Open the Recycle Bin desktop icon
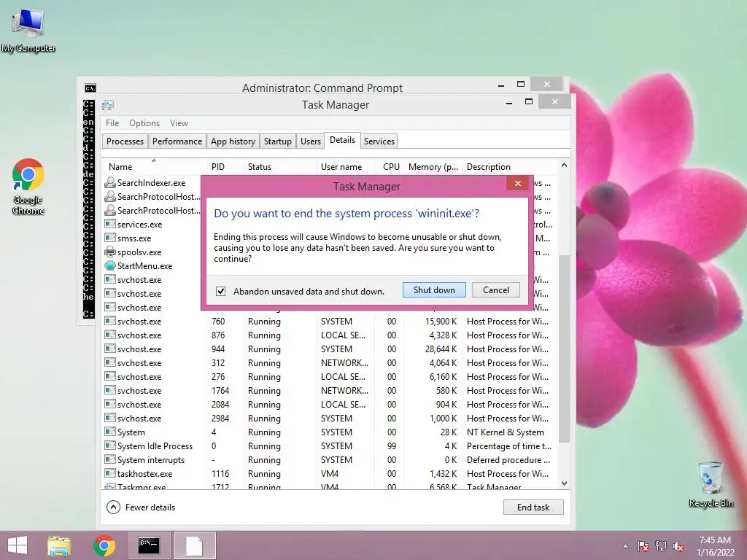 (711, 484)
